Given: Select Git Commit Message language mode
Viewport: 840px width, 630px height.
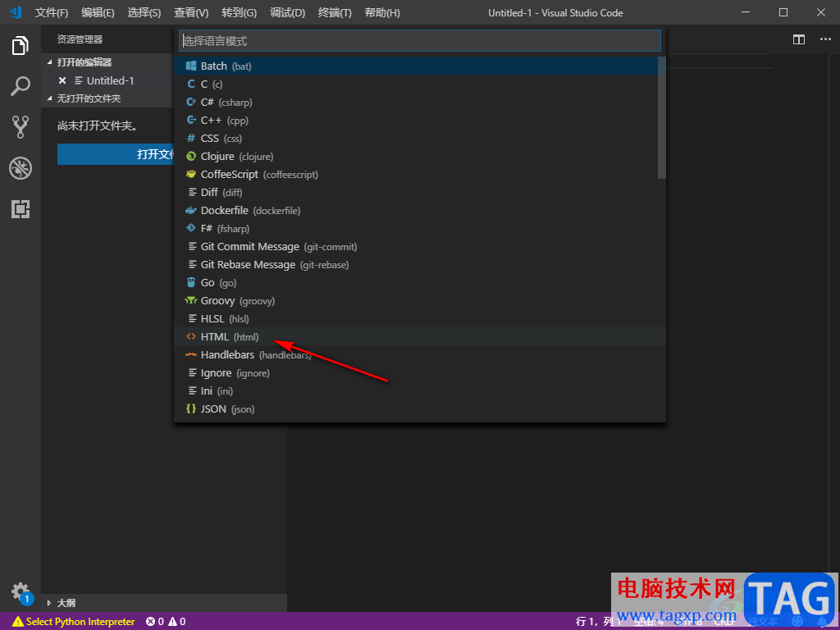Looking at the screenshot, I should (420, 246).
